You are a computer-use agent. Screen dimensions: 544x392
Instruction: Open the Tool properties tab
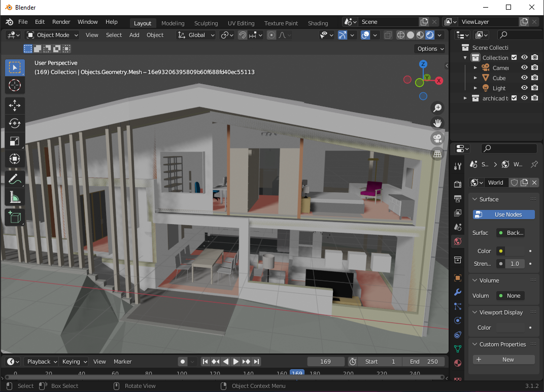click(x=458, y=167)
